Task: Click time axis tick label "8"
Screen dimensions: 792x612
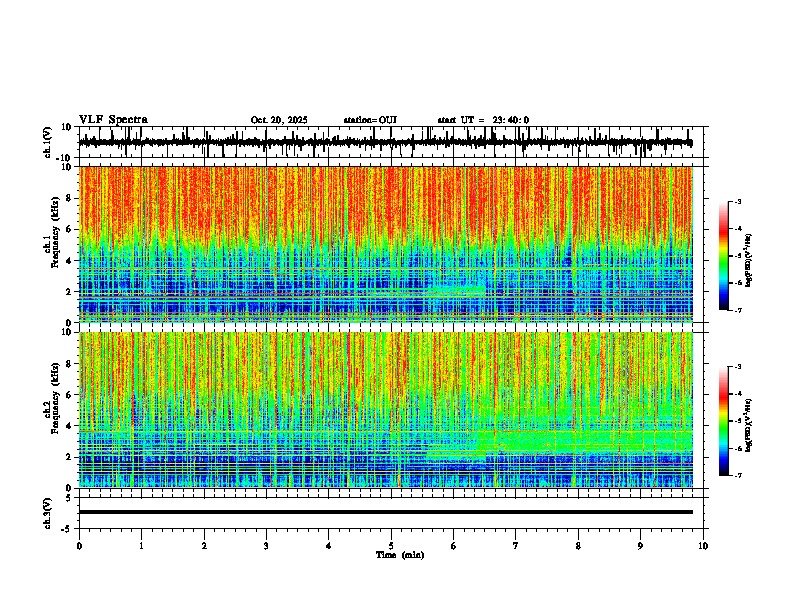Action: pyautogui.click(x=578, y=546)
